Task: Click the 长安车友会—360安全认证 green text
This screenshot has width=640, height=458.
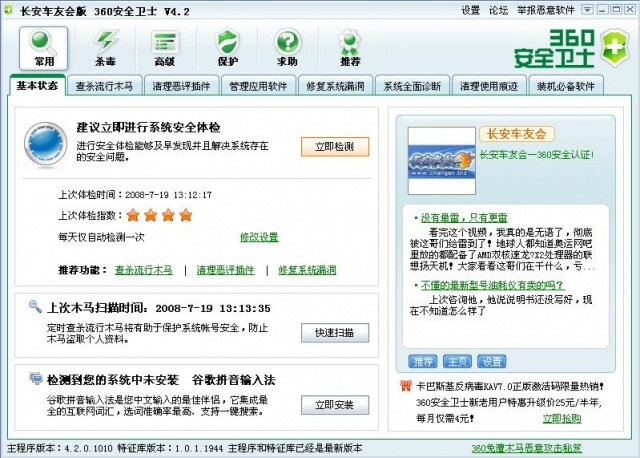Action: 536,155
